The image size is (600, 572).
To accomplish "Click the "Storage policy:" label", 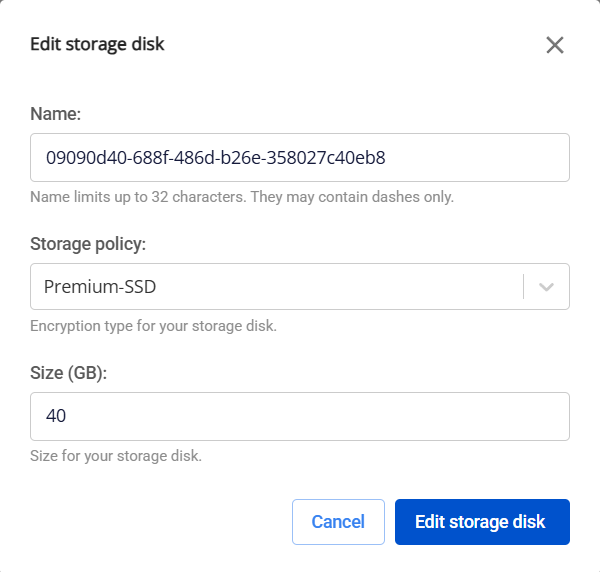I will pyautogui.click(x=87, y=244).
